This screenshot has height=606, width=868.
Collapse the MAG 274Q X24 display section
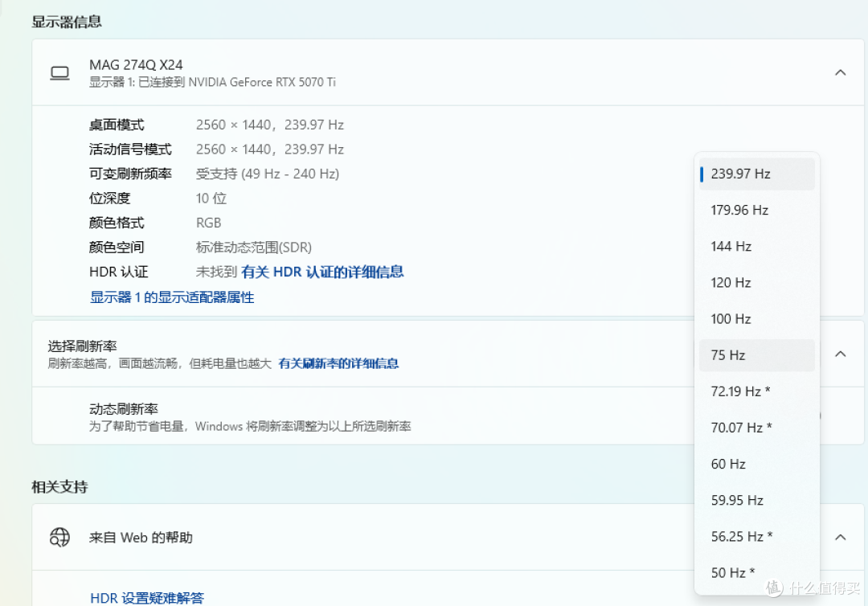tap(841, 72)
